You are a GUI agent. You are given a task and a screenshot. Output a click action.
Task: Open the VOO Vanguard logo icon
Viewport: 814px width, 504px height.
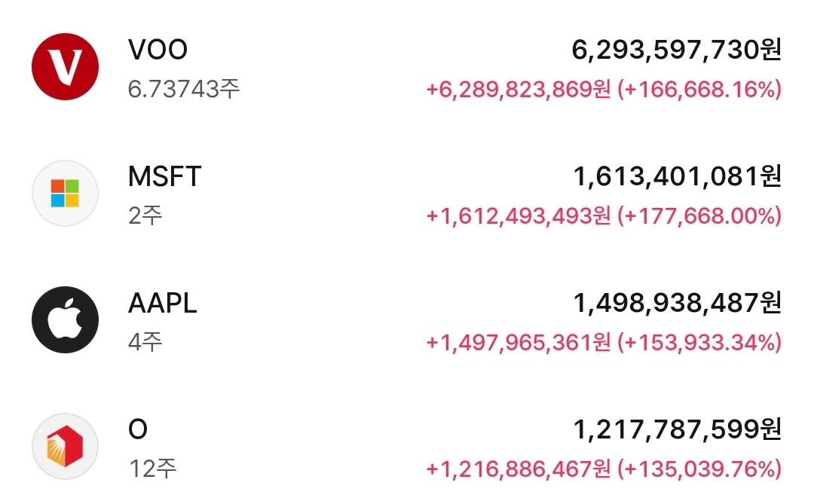tap(65, 67)
